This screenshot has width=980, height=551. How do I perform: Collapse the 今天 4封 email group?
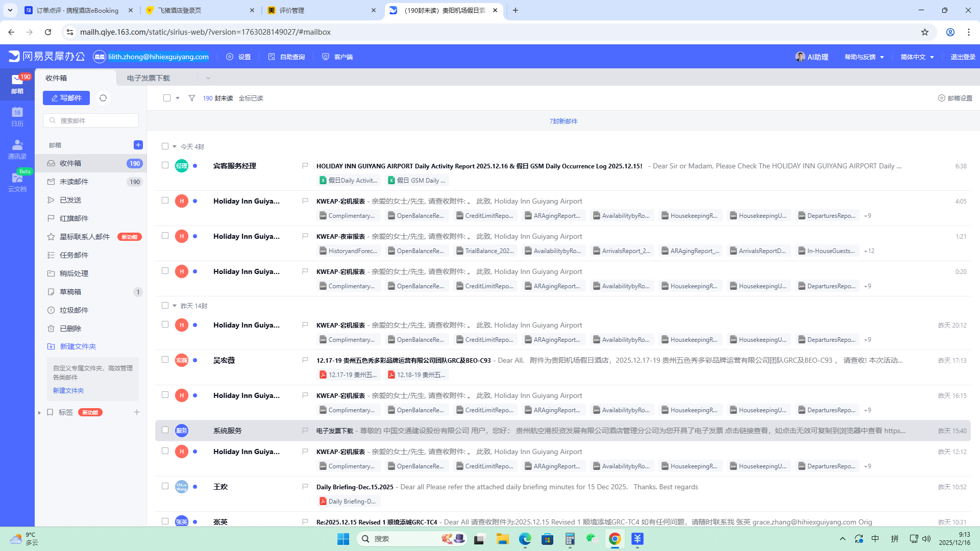[x=175, y=147]
